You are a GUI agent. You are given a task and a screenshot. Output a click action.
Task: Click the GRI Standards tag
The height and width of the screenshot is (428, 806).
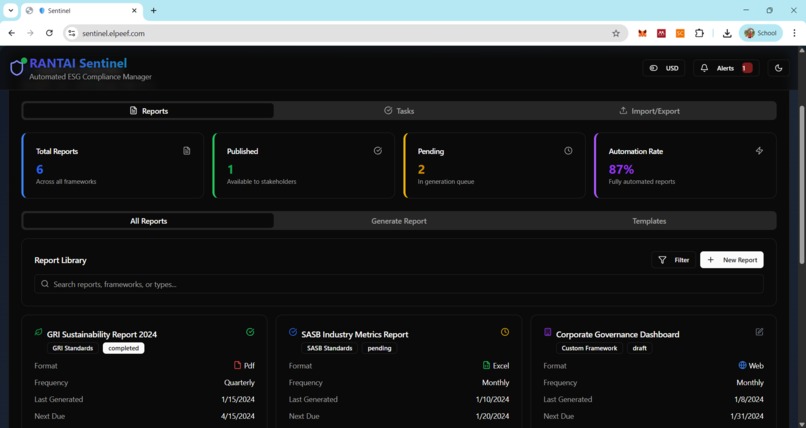[x=72, y=348]
